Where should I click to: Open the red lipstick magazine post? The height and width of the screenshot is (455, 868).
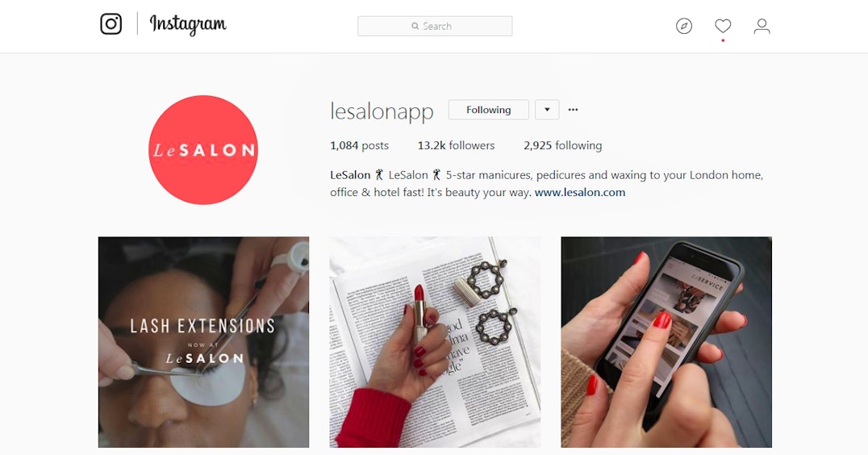pos(435,342)
